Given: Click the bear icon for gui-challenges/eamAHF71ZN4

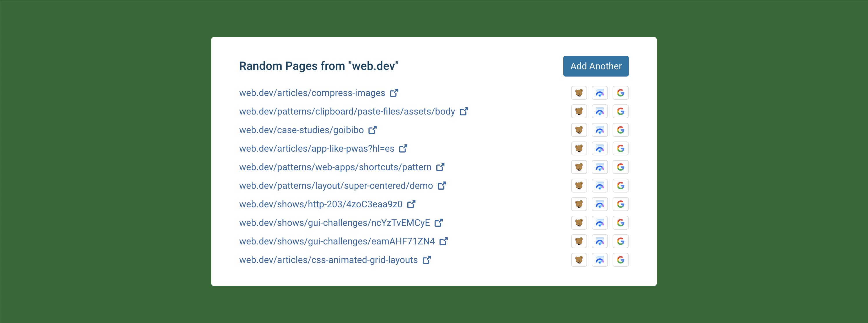Looking at the screenshot, I should pyautogui.click(x=579, y=241).
